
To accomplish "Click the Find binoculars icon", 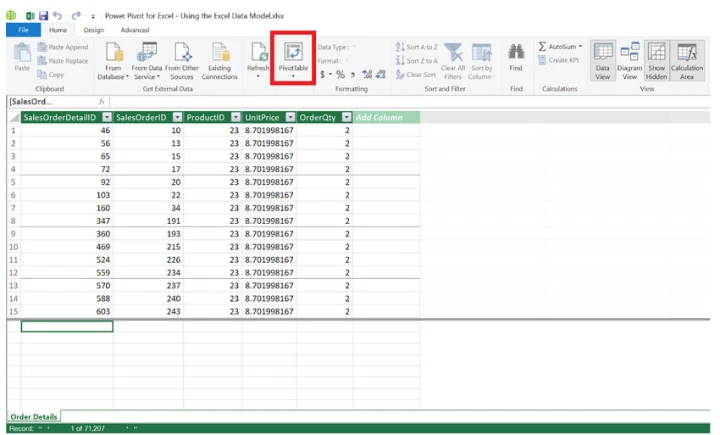I will click(x=516, y=51).
